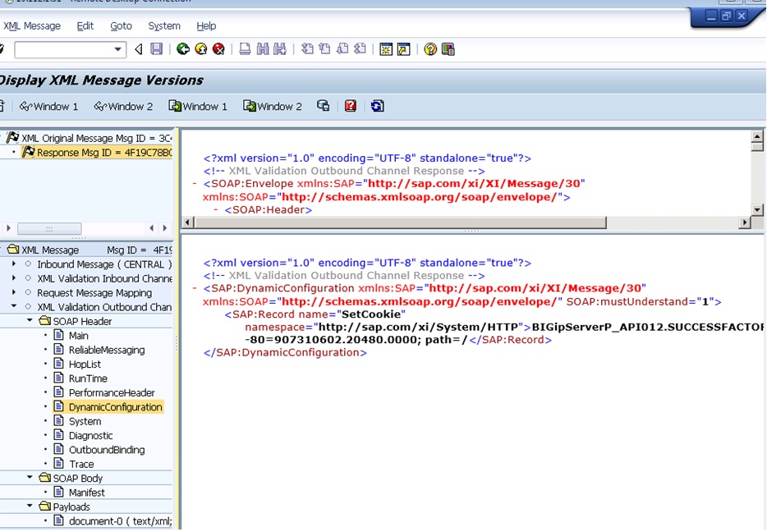Viewport: 767px width, 532px height.
Task: Collapse the SAP:DynamicConfiguration XML element
Action: point(195,288)
